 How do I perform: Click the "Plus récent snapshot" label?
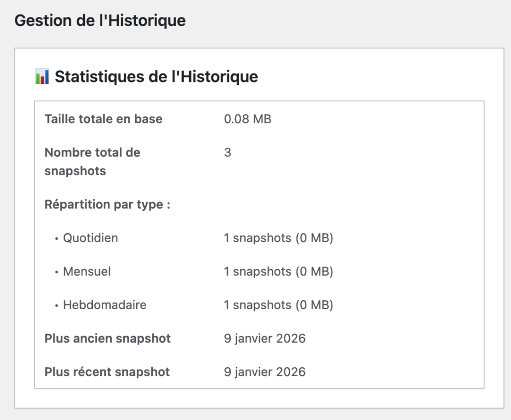tap(107, 372)
